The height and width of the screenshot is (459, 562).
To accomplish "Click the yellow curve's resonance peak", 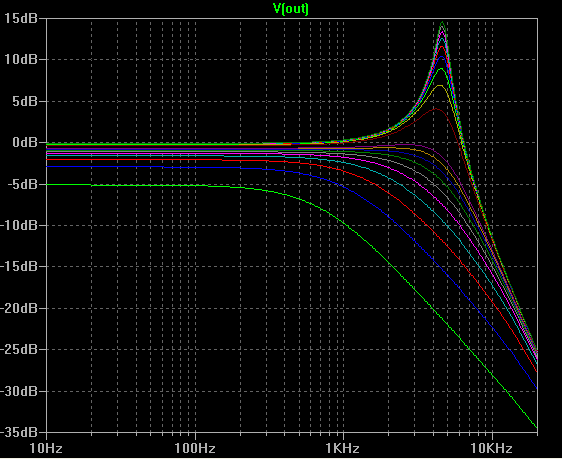I will pos(440,85).
